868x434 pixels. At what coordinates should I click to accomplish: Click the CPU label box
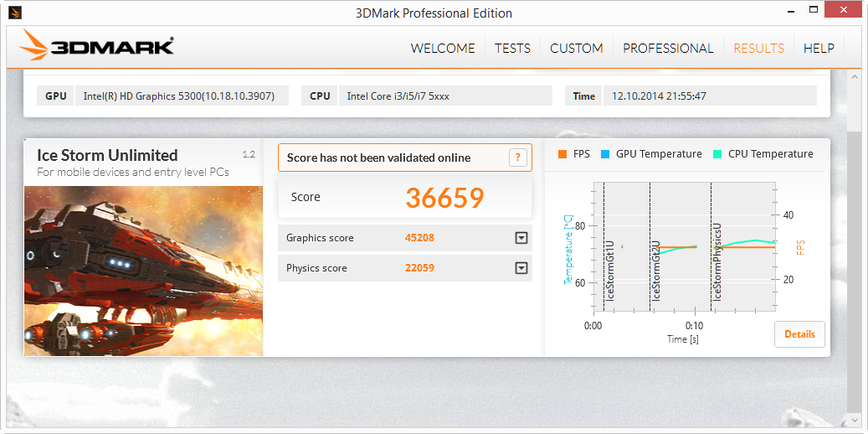[320, 96]
